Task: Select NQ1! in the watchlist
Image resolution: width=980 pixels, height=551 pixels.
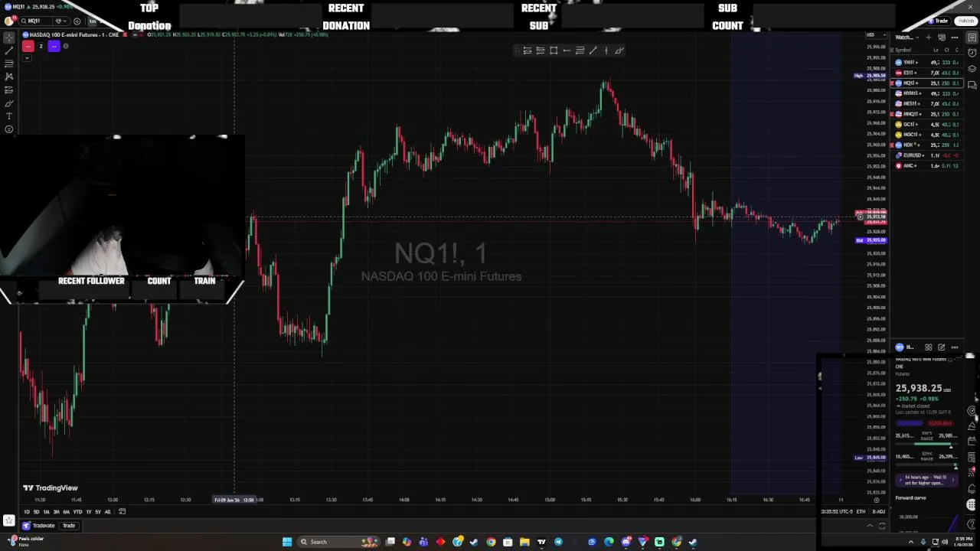Action: pos(928,83)
